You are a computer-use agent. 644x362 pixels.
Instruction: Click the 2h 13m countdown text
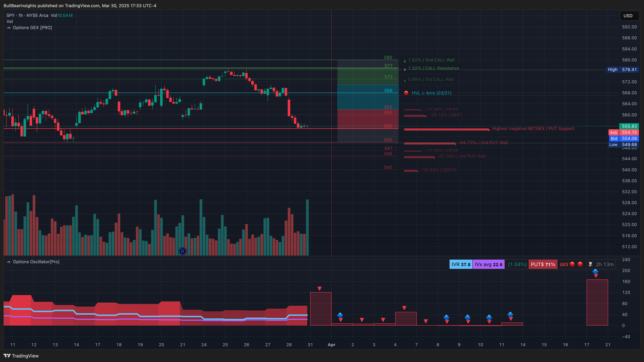605,264
